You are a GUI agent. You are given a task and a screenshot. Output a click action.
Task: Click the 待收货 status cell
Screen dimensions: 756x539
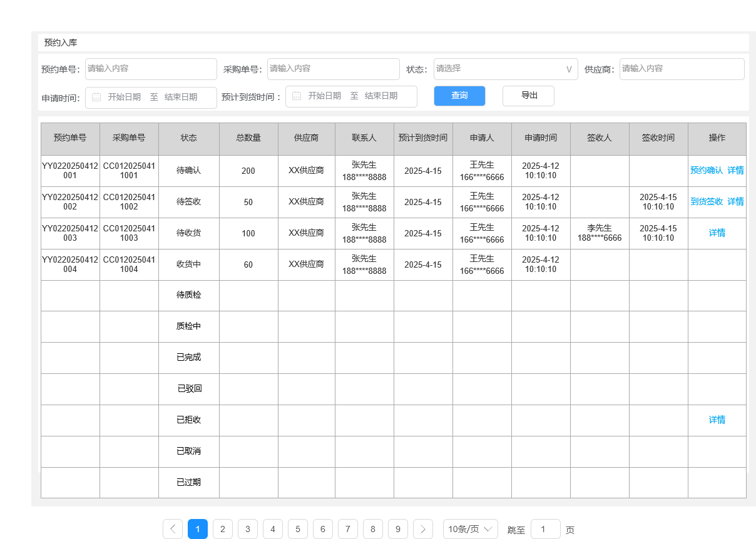(189, 233)
